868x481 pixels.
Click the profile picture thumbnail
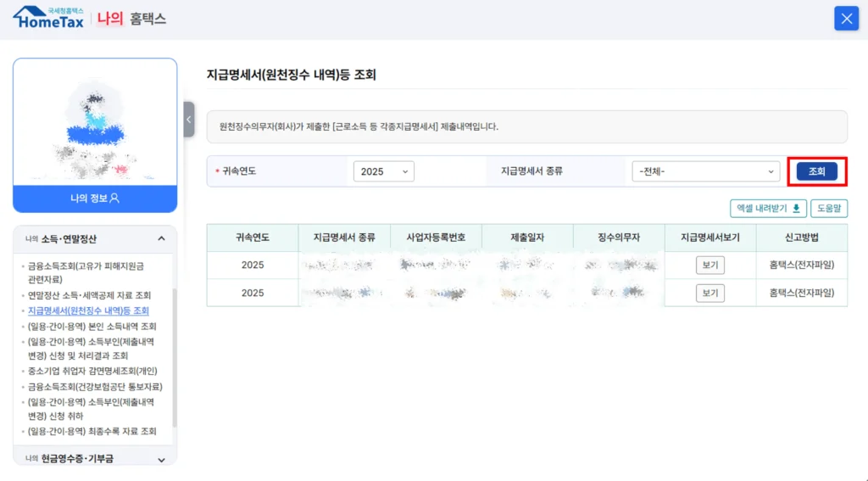tap(95, 129)
